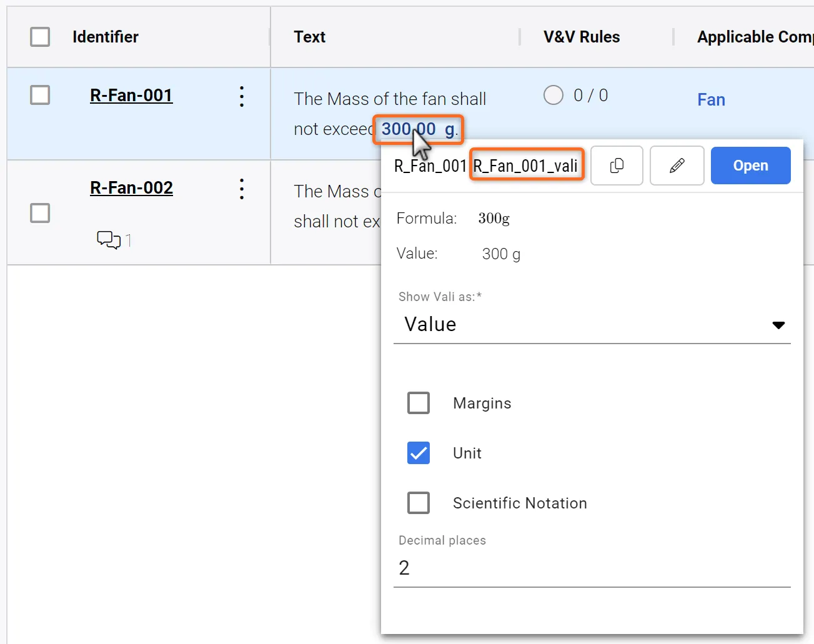Screen dimensions: 814x644
Task: Open the three-dot menu for R-Fan-002
Action: (242, 189)
